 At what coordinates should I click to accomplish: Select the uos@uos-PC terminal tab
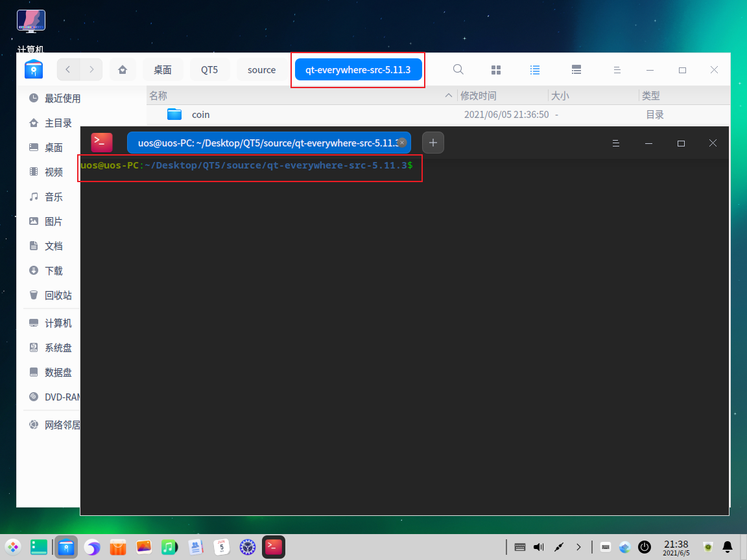tap(266, 143)
